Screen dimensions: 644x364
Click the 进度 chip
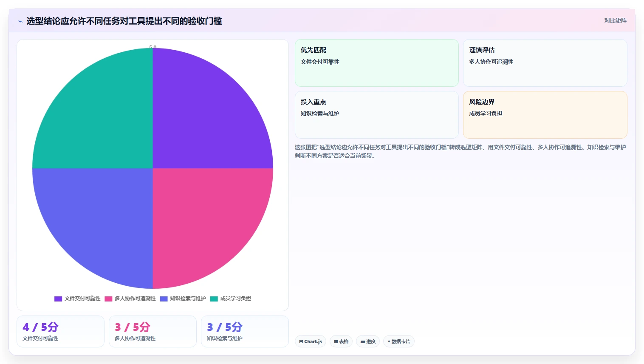(368, 341)
